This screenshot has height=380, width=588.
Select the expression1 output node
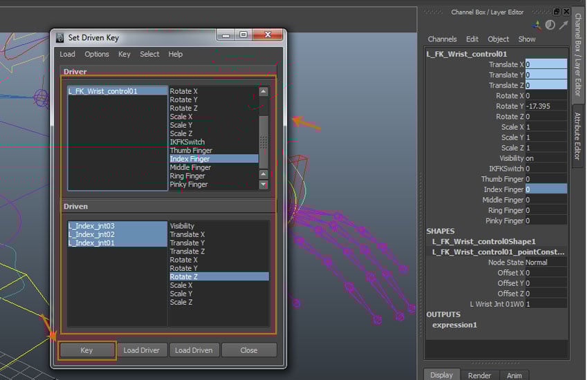[x=454, y=325]
